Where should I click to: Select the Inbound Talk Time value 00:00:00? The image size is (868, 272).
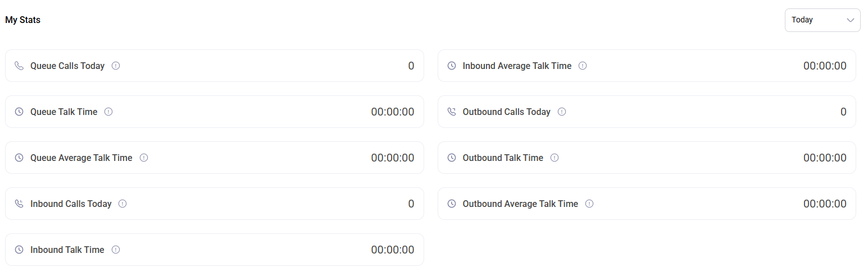pyautogui.click(x=393, y=250)
